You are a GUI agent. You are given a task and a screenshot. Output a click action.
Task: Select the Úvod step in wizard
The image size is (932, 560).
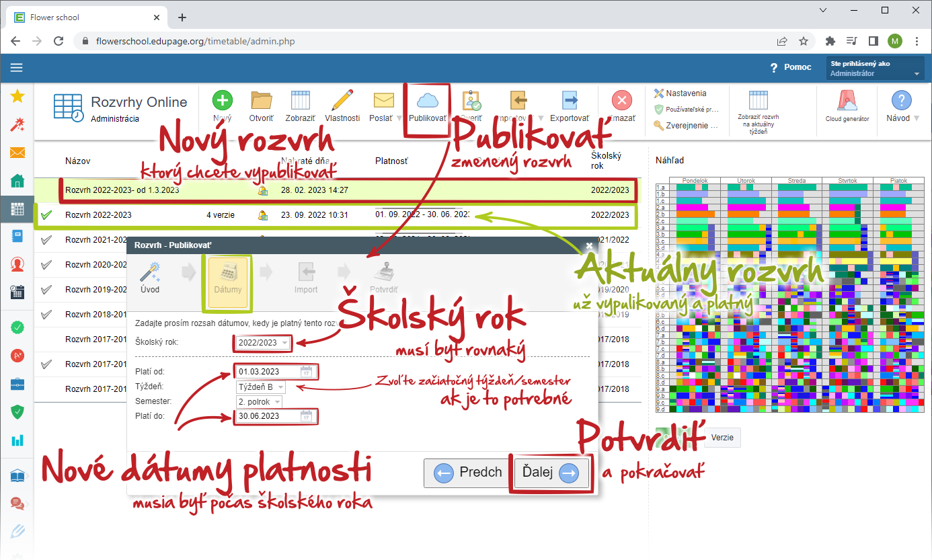pos(150,278)
